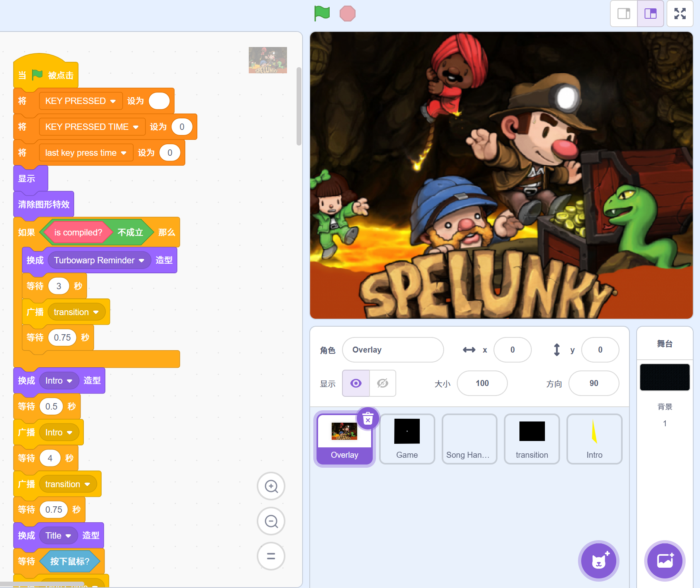Open the KEY PRESSED TIME variable dropdown
Screen dimensions: 700x588
(x=136, y=127)
